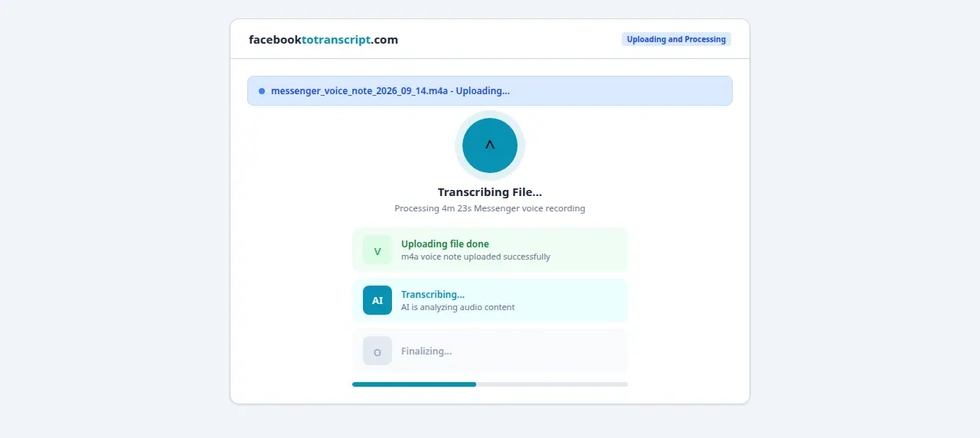The width and height of the screenshot is (980, 438).
Task: Click the teal AI icon
Action: 377,300
